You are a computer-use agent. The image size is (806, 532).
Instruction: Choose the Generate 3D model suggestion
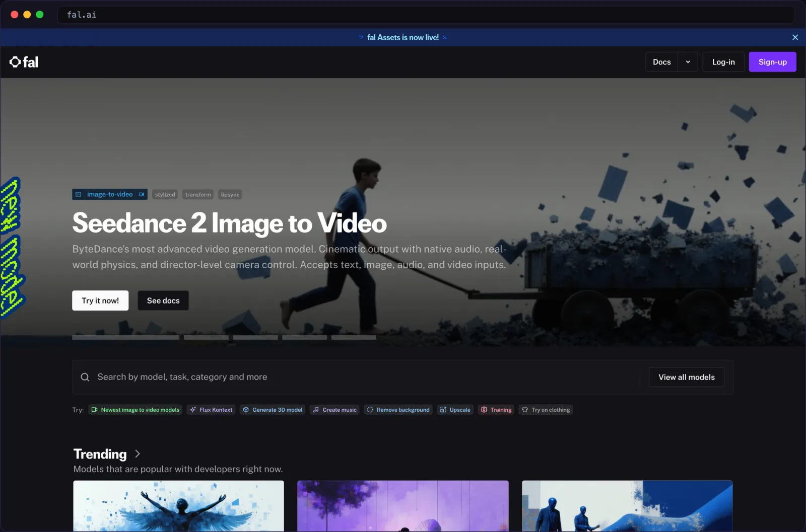(273, 410)
